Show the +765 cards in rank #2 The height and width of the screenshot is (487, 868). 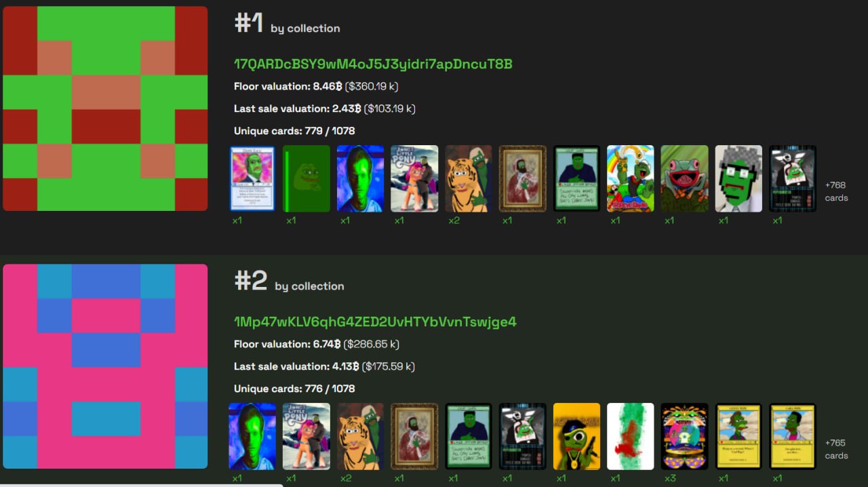pos(836,449)
